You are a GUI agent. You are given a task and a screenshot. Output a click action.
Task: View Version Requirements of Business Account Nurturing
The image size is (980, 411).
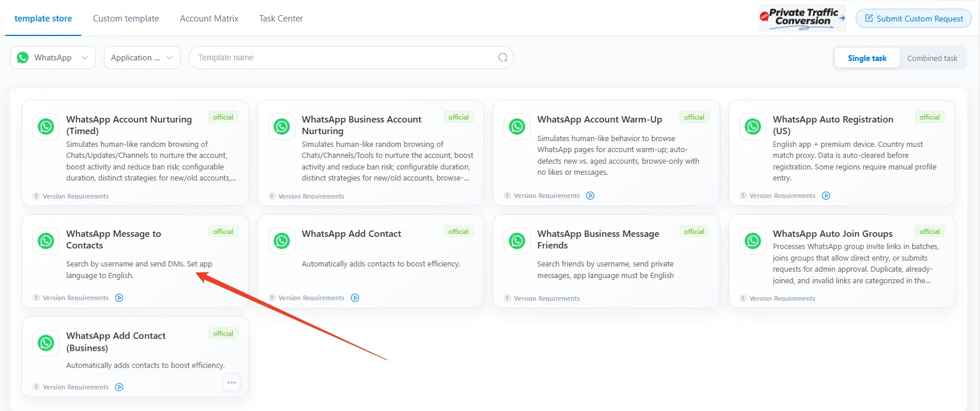311,196
